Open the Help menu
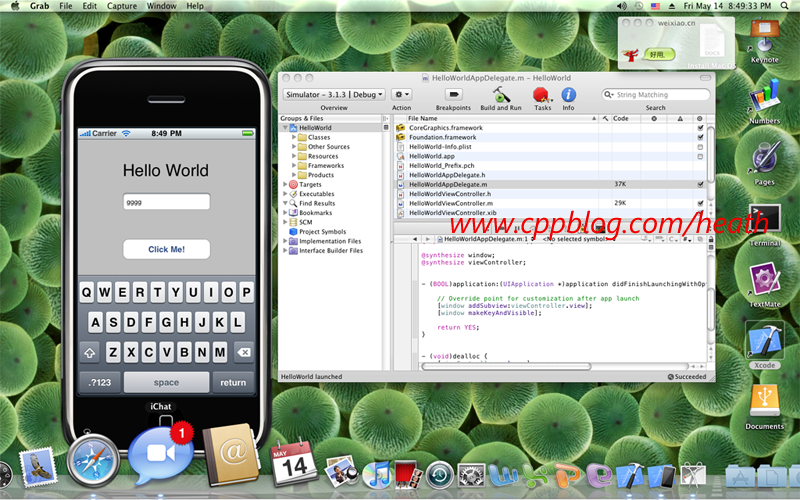The image size is (800, 500). click(195, 6)
